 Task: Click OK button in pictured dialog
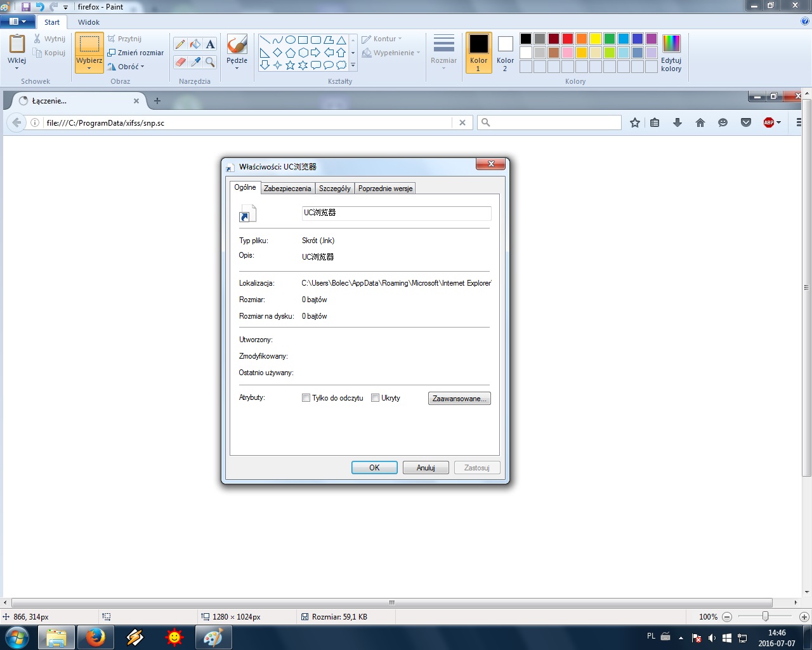(x=374, y=468)
